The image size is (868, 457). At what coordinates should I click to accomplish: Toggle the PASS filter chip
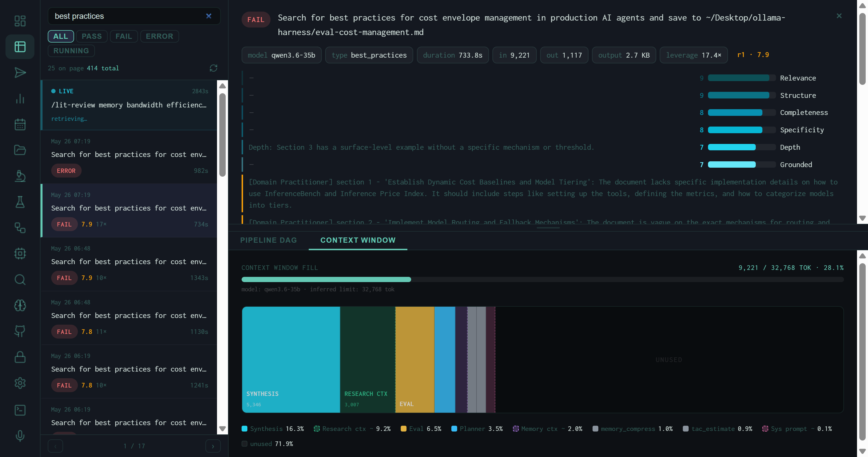click(x=92, y=36)
